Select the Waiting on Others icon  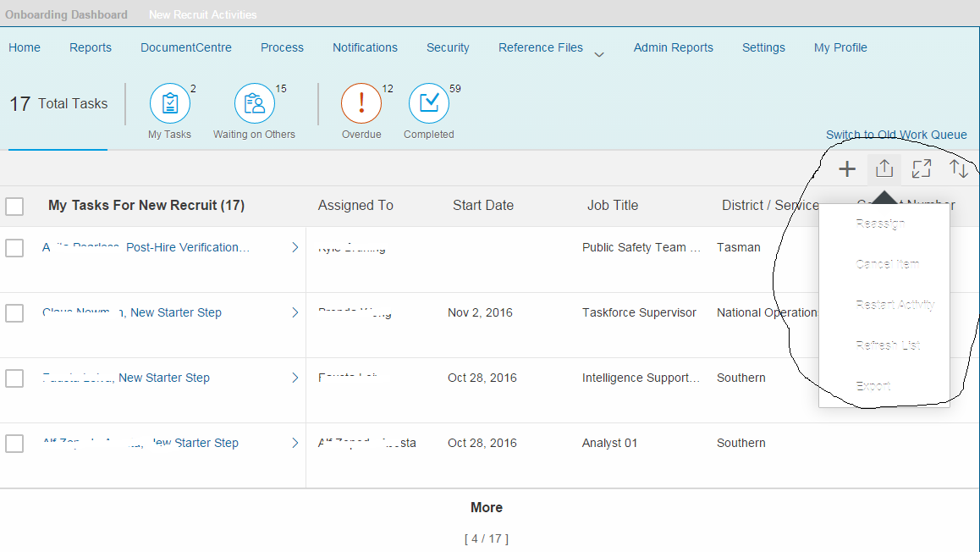tap(255, 103)
